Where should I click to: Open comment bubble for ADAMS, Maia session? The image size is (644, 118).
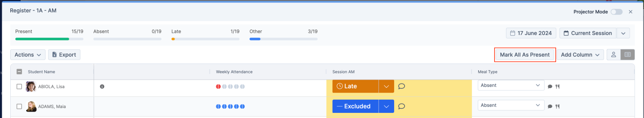click(x=401, y=106)
